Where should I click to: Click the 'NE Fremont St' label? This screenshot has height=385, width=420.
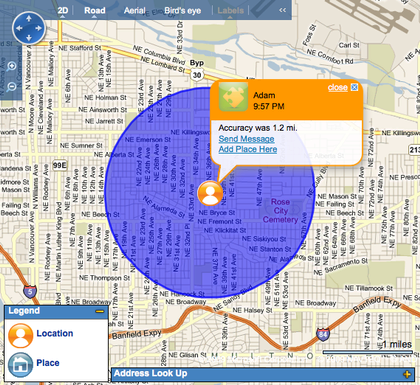(x=219, y=221)
